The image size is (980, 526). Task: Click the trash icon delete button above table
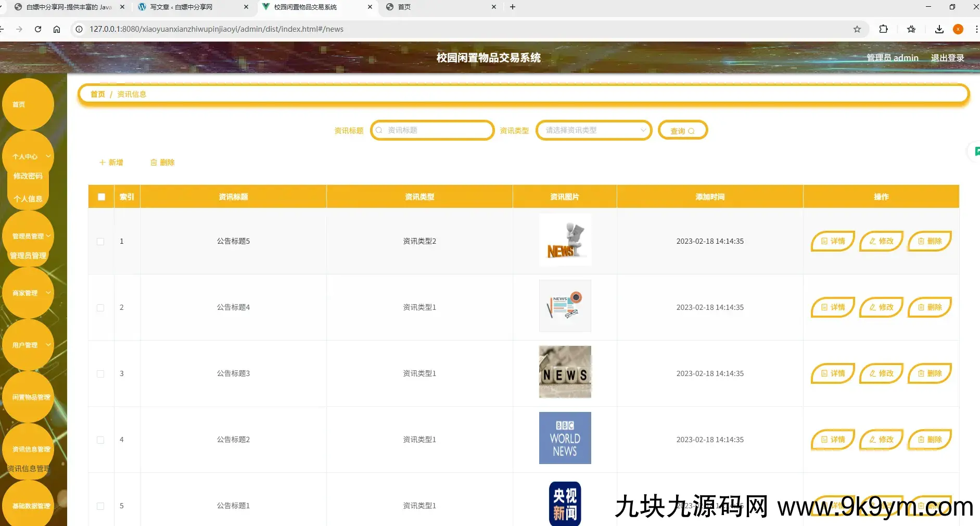(162, 162)
